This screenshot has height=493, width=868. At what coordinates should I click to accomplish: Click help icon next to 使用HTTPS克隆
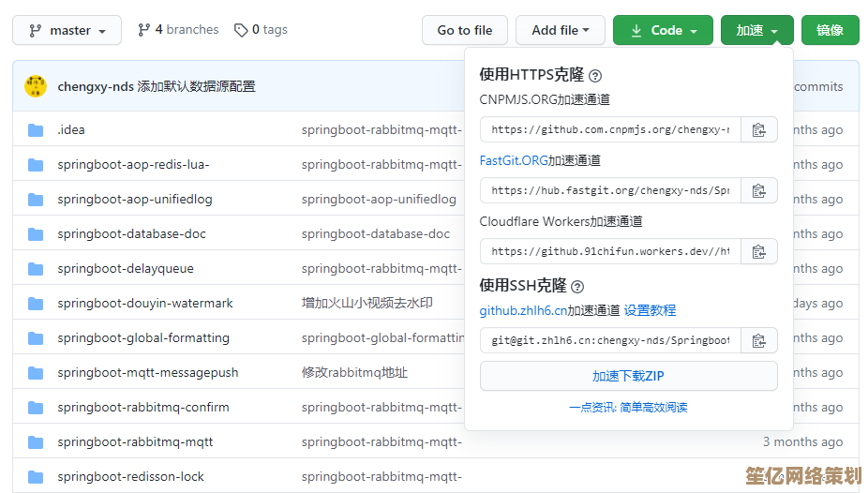tap(595, 76)
